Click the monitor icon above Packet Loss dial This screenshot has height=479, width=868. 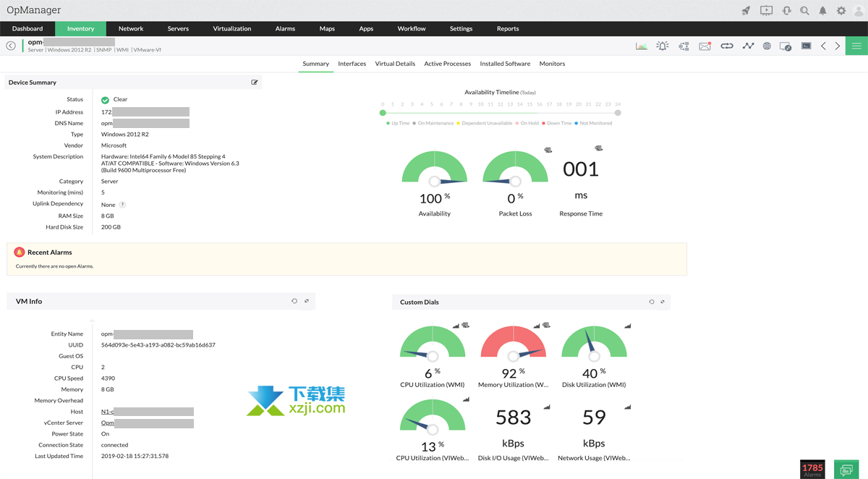pos(548,149)
